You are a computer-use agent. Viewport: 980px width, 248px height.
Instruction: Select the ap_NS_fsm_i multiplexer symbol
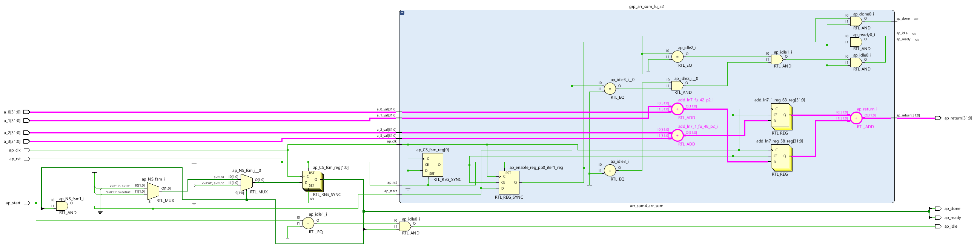point(153,191)
